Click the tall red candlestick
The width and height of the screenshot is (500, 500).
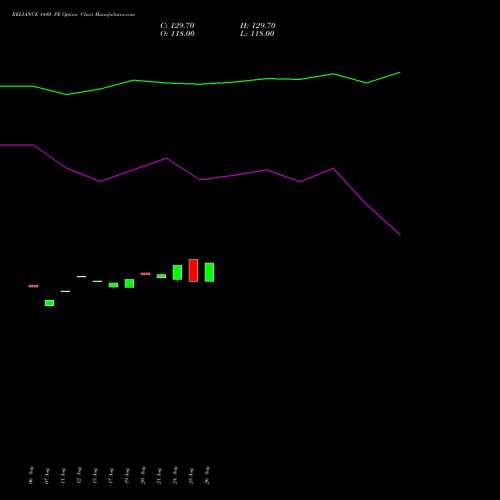(193, 270)
